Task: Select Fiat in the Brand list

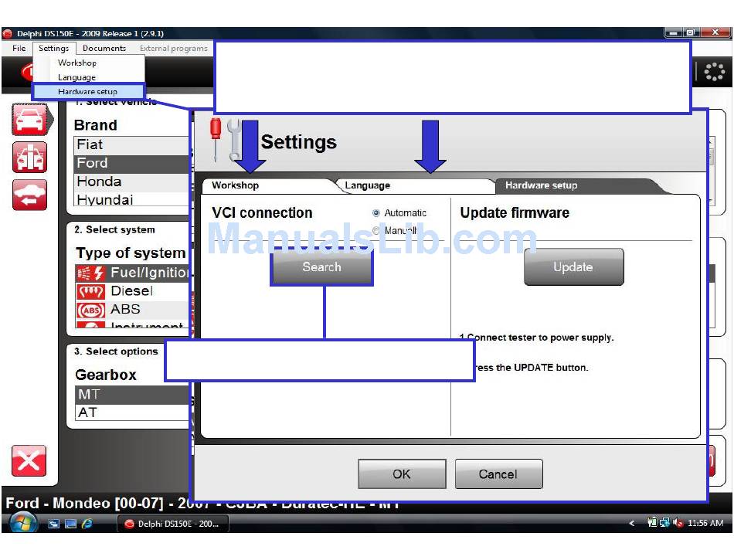Action: 131,144
